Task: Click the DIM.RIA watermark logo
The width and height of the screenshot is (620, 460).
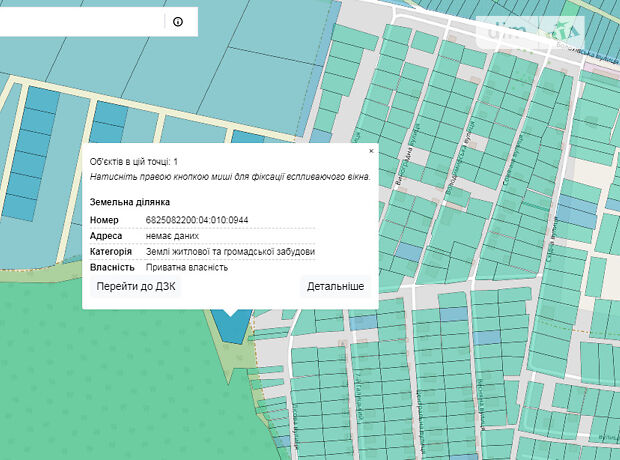Action: point(530,32)
